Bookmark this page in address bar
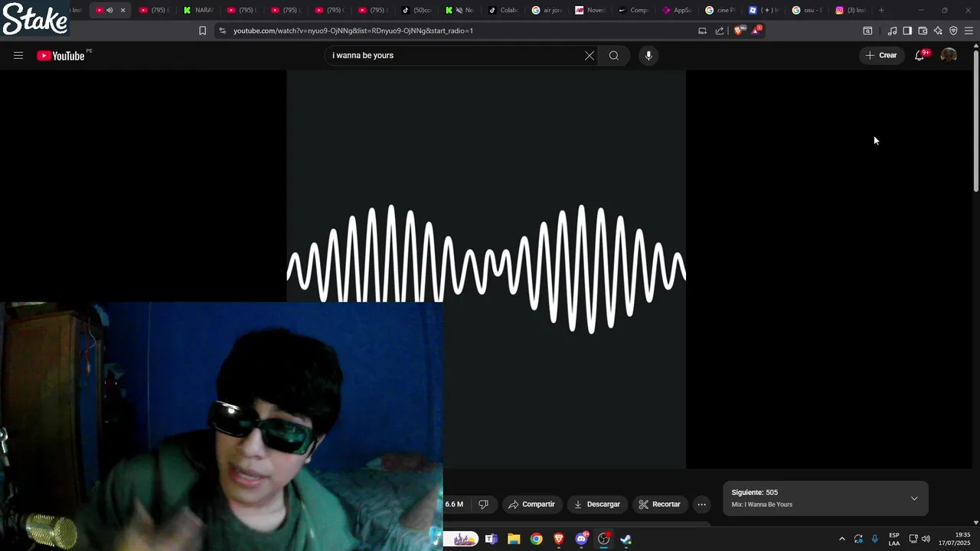The width and height of the screenshot is (980, 551). tap(202, 31)
